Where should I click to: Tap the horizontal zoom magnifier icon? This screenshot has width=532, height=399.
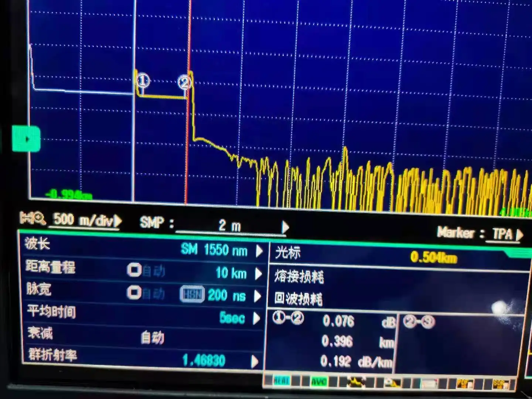click(x=33, y=218)
